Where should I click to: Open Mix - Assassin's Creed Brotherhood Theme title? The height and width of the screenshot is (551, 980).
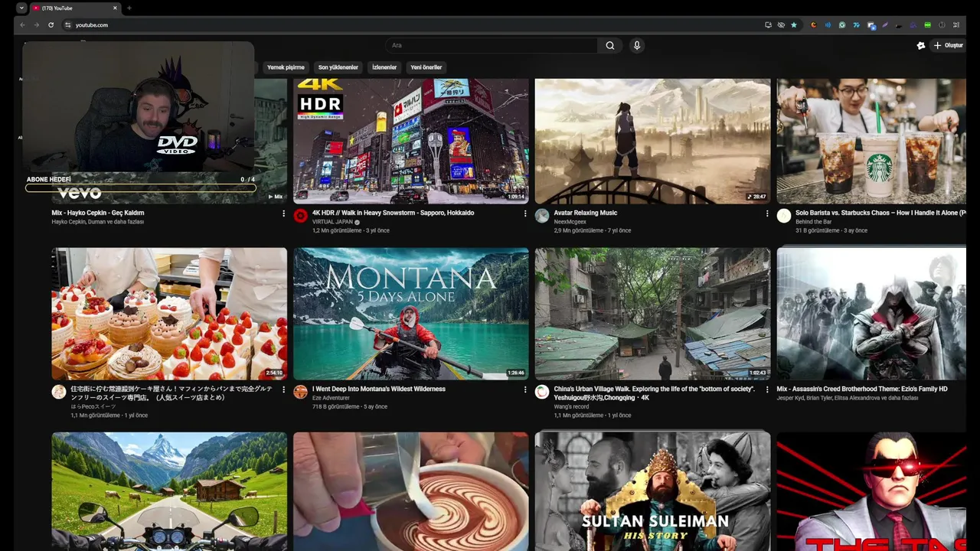tap(862, 389)
